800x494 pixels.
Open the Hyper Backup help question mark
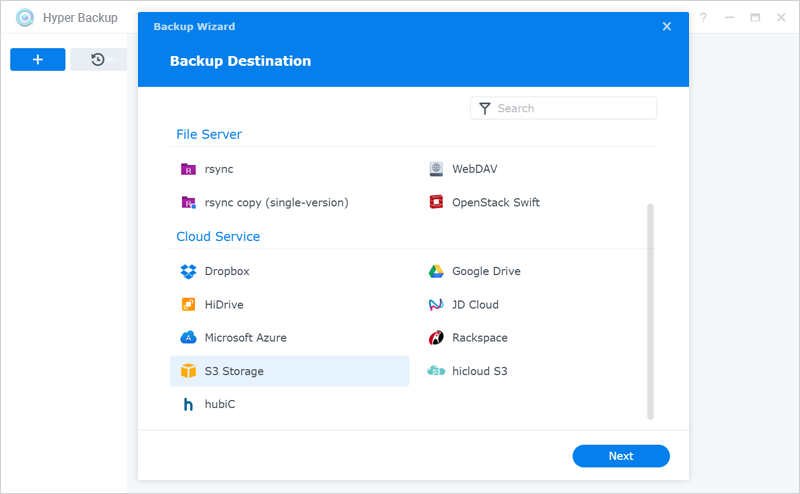pos(704,18)
